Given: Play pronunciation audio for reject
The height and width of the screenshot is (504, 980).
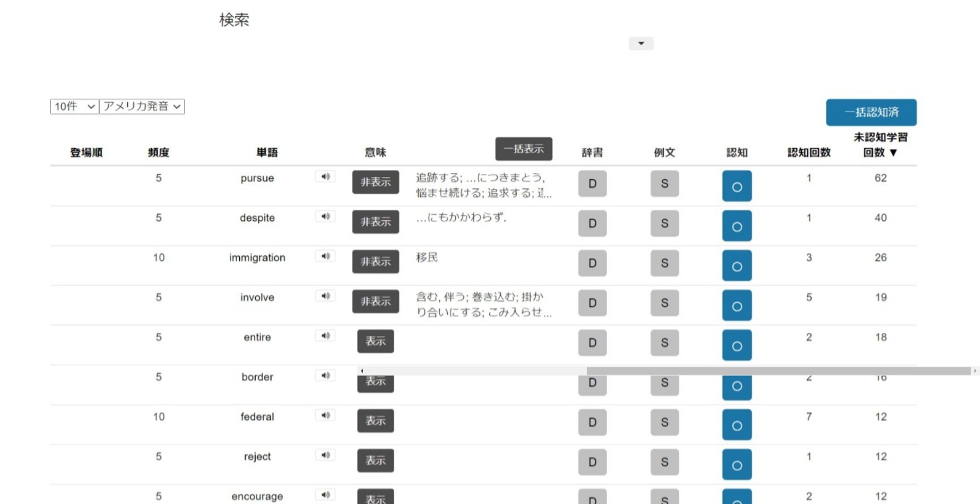Looking at the screenshot, I should 325,455.
